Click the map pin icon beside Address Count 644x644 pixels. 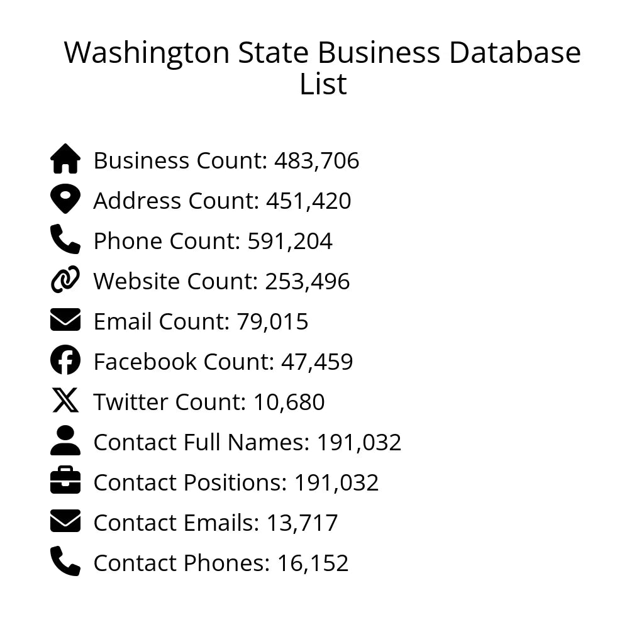pyautogui.click(x=65, y=199)
